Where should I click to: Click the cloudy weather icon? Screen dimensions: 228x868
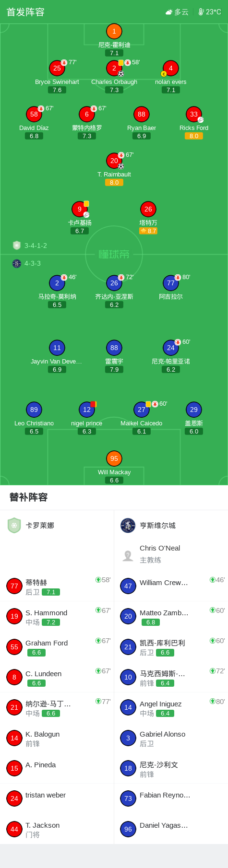tap(169, 12)
